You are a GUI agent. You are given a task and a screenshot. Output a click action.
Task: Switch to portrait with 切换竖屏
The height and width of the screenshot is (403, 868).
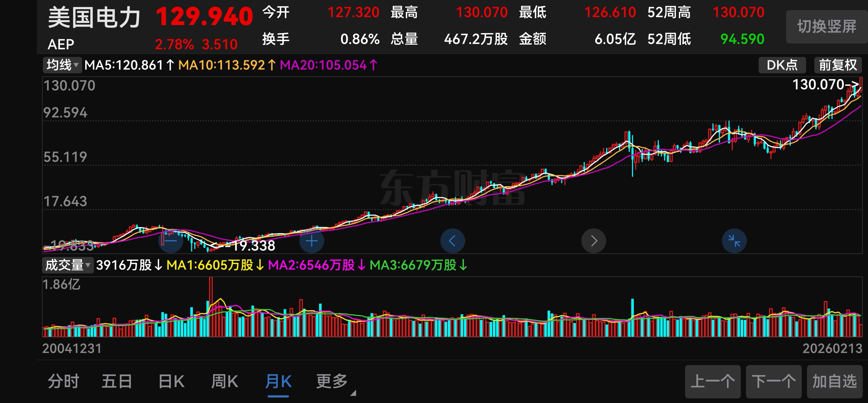826,27
